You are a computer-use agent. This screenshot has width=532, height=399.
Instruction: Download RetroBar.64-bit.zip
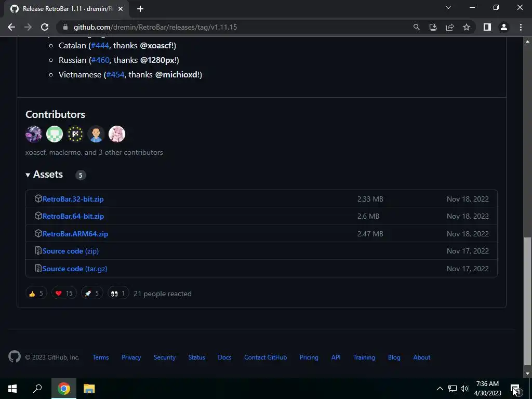point(73,217)
